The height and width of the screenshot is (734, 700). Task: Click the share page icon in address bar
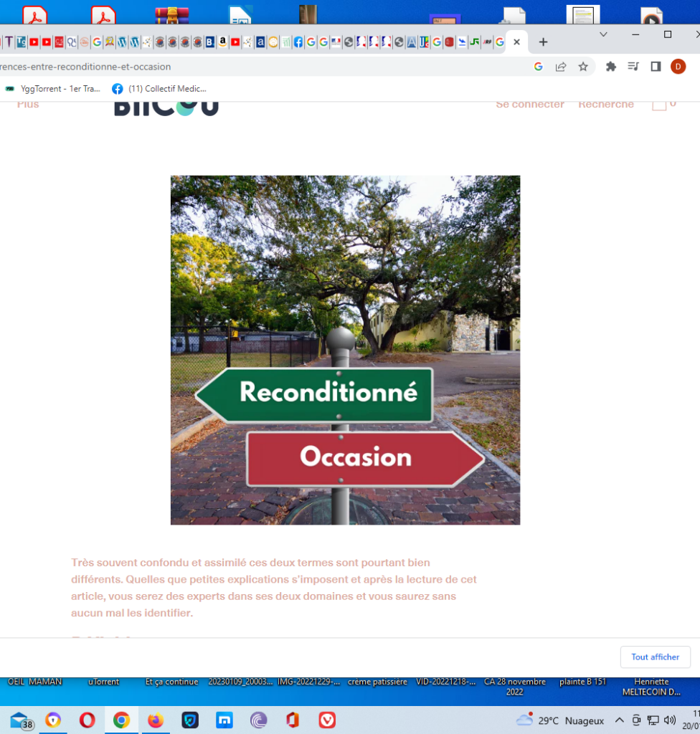coord(561,67)
